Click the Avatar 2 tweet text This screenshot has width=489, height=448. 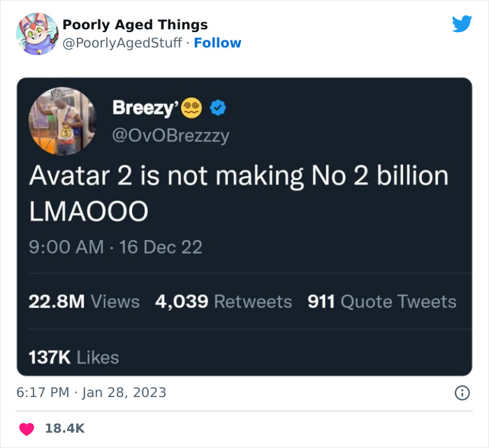pyautogui.click(x=238, y=192)
